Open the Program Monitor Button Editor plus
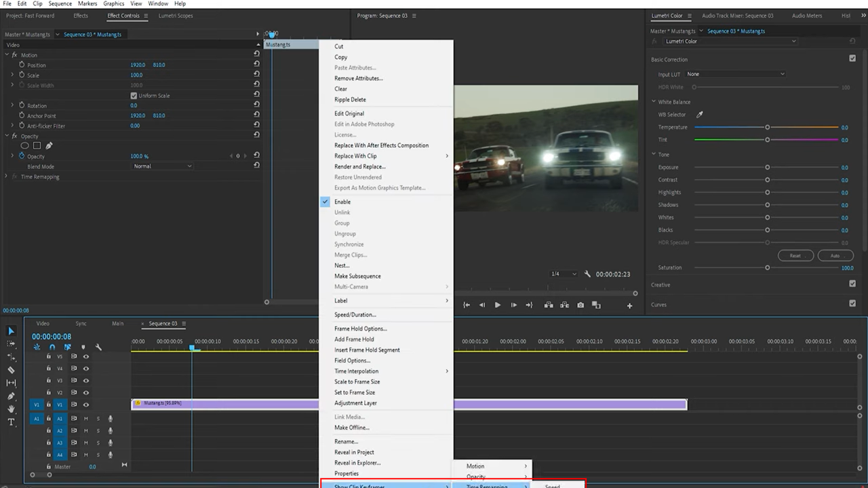This screenshot has height=488, width=868. click(629, 306)
